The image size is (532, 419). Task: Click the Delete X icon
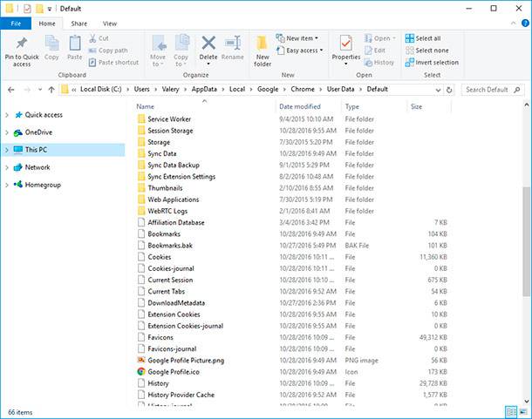click(x=208, y=43)
